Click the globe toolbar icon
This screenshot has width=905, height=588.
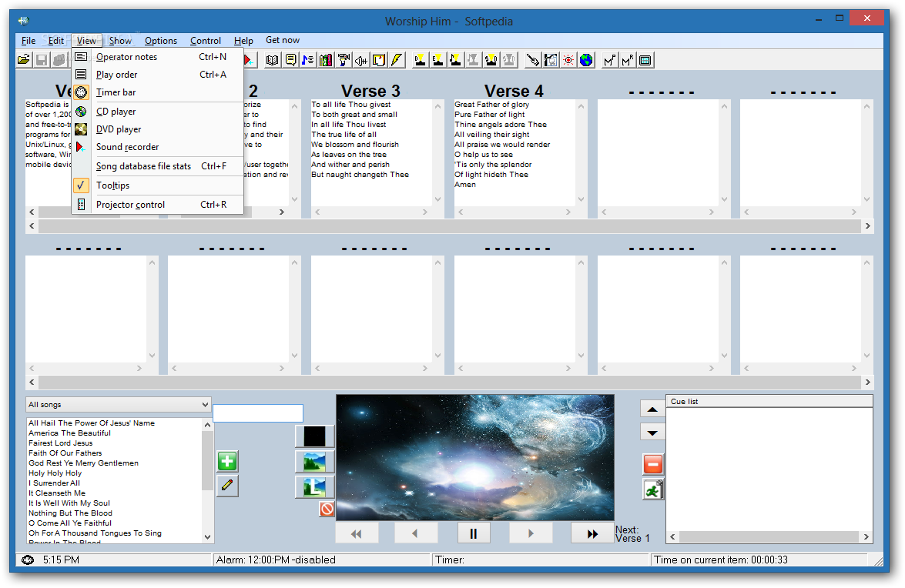point(586,60)
